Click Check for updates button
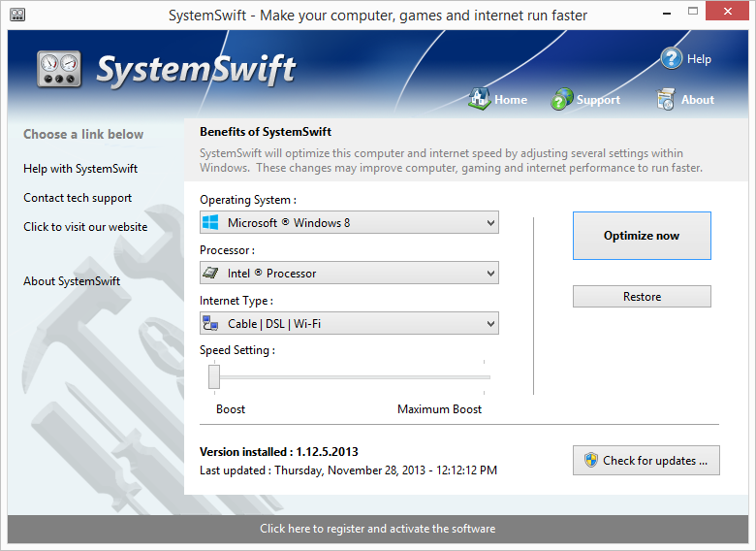 tap(646, 461)
